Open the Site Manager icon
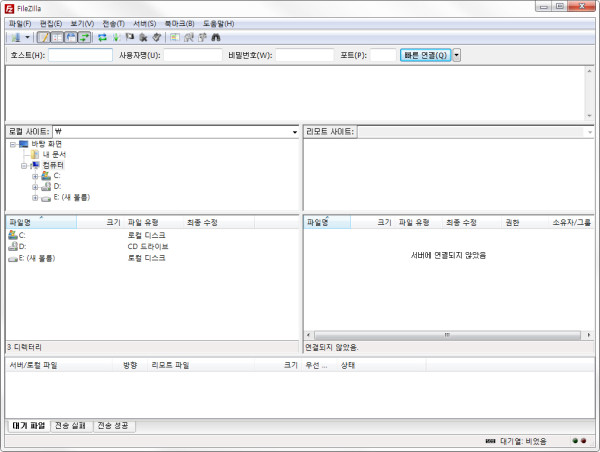 (x=15, y=37)
